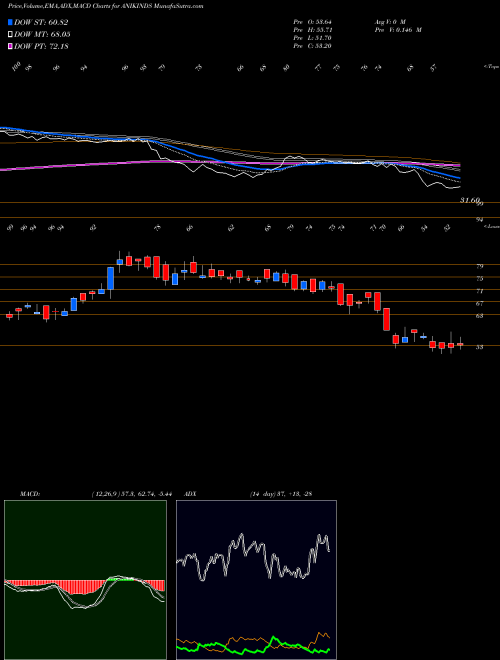Select the DOW MT value label
500x660 pixels.
[42, 35]
